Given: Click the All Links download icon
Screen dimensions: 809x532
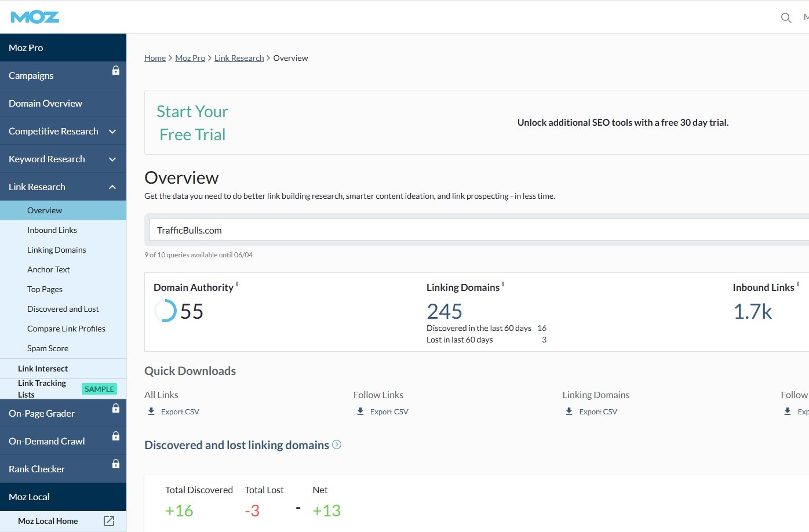Looking at the screenshot, I should pyautogui.click(x=151, y=411).
